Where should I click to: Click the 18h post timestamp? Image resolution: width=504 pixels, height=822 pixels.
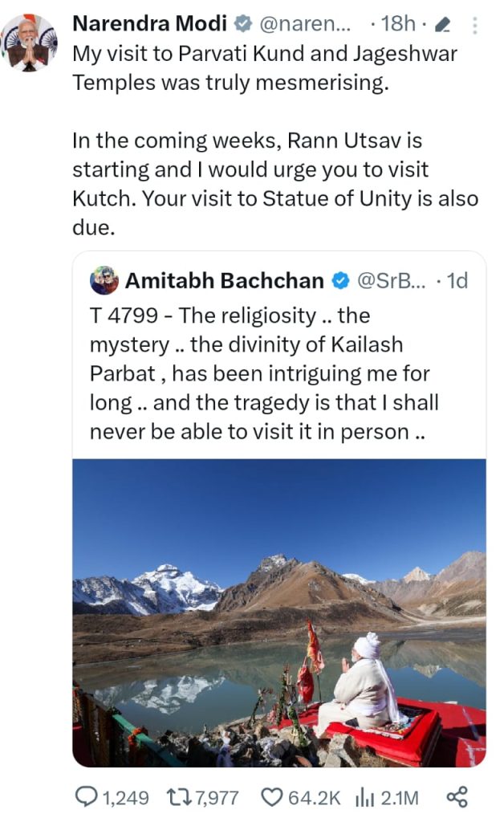point(398,25)
